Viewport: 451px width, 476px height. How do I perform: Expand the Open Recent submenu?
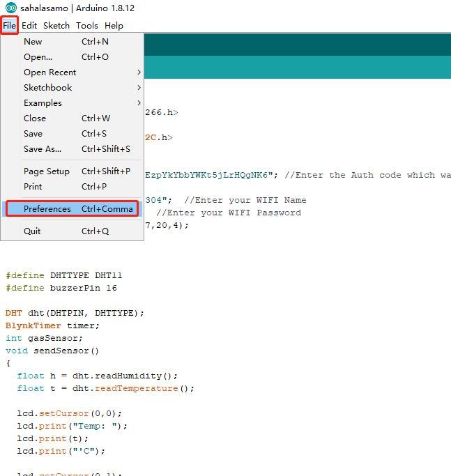pyautogui.click(x=72, y=72)
